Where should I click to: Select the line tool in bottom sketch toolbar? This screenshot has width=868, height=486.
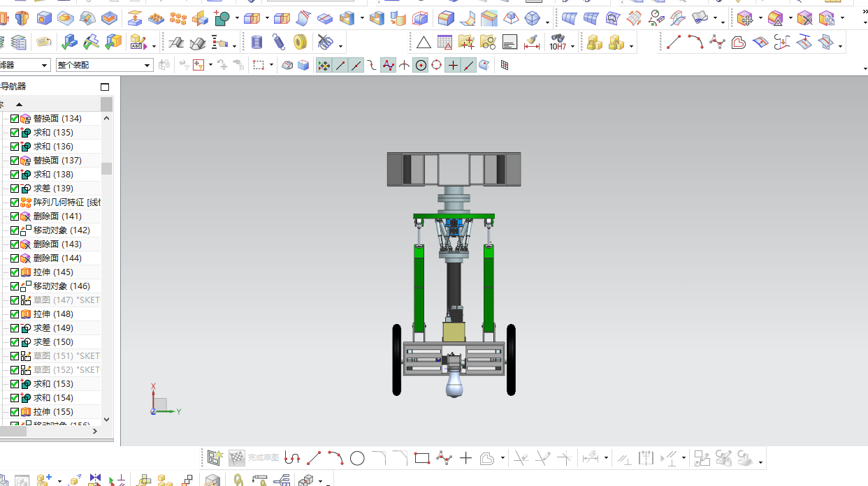coord(314,458)
